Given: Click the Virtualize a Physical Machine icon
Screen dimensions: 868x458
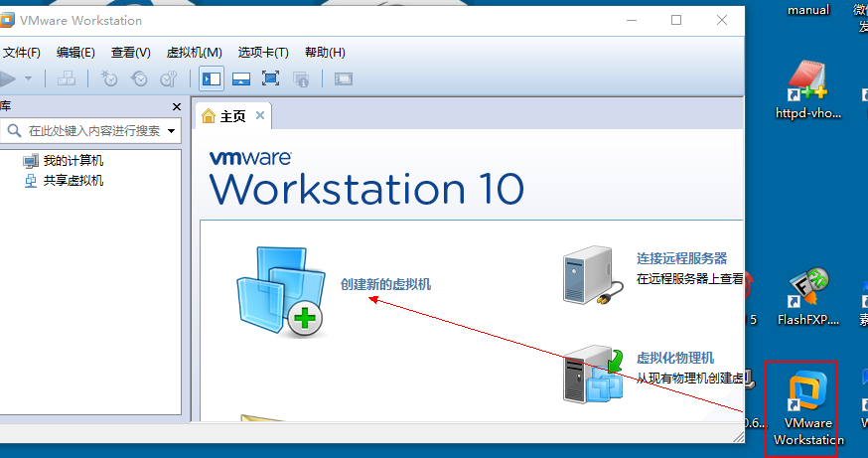Looking at the screenshot, I should click(x=593, y=375).
